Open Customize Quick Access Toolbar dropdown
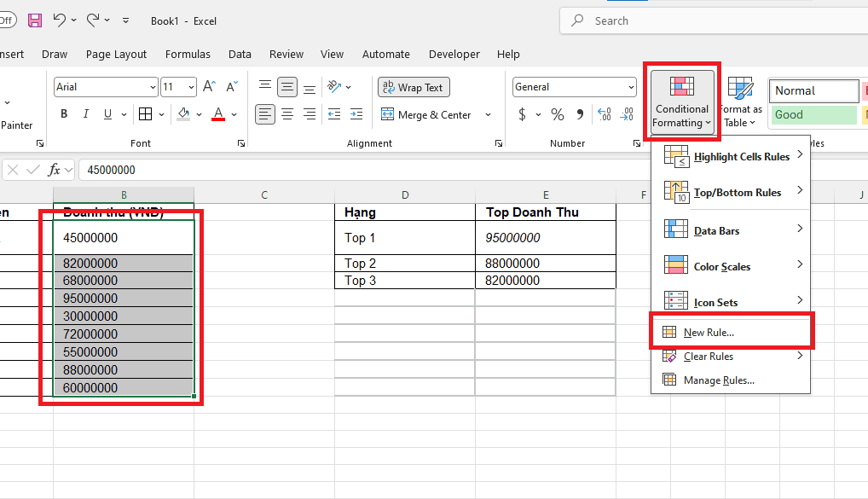The image size is (868, 499). [125, 20]
